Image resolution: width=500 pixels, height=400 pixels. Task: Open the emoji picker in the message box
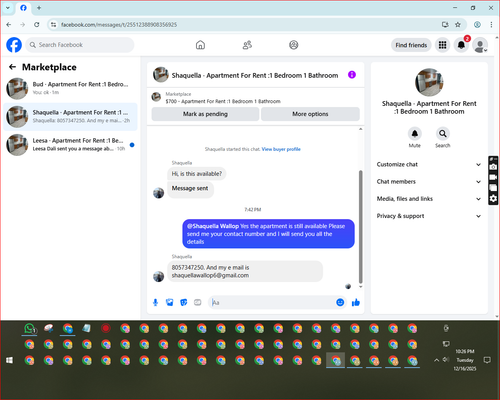(340, 302)
